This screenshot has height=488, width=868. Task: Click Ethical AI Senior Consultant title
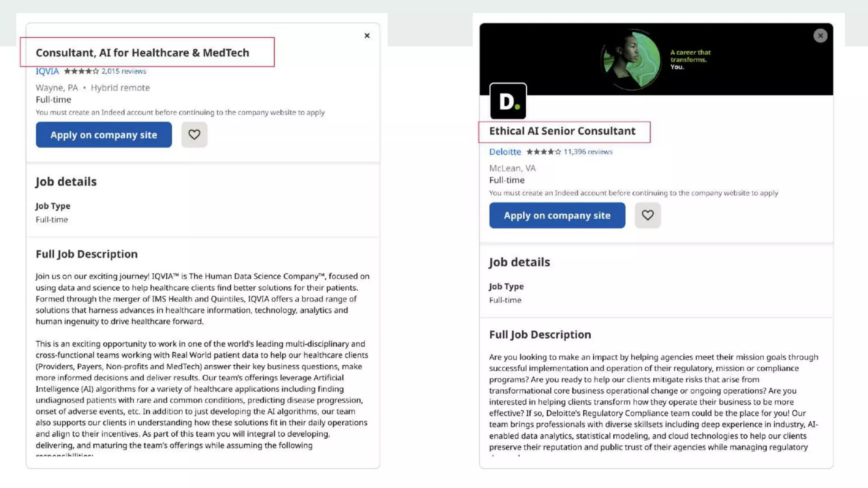562,131
